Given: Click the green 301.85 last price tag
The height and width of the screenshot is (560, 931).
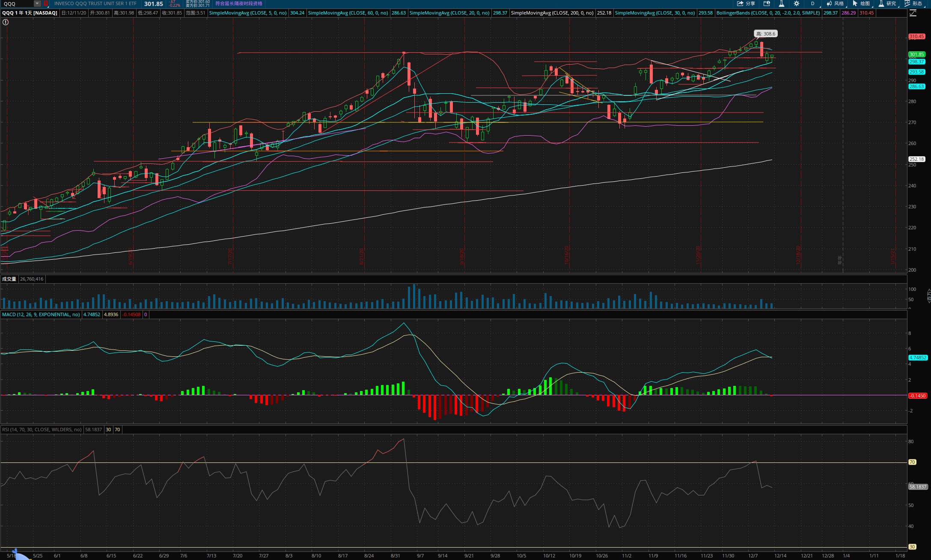Looking at the screenshot, I should tap(917, 54).
